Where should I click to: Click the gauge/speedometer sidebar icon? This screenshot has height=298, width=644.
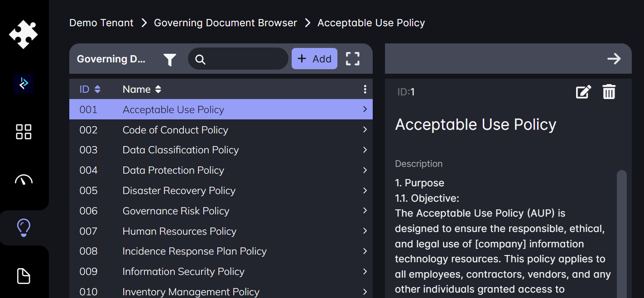tap(24, 180)
